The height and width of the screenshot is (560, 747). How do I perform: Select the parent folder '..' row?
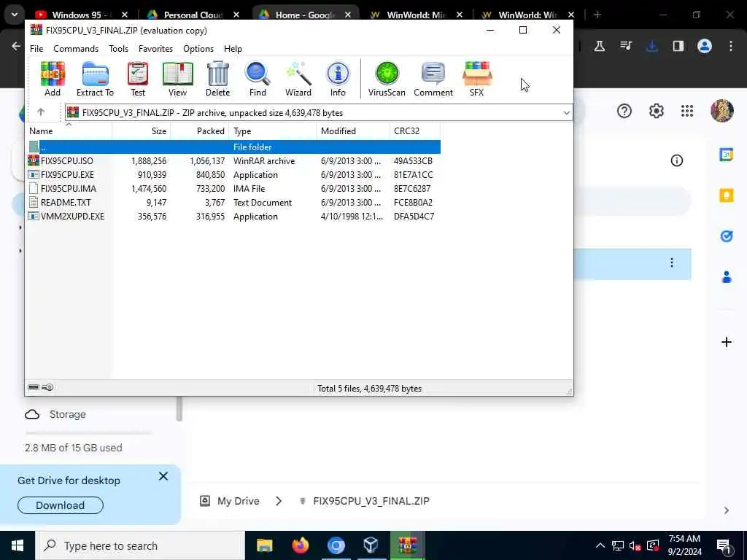(233, 147)
